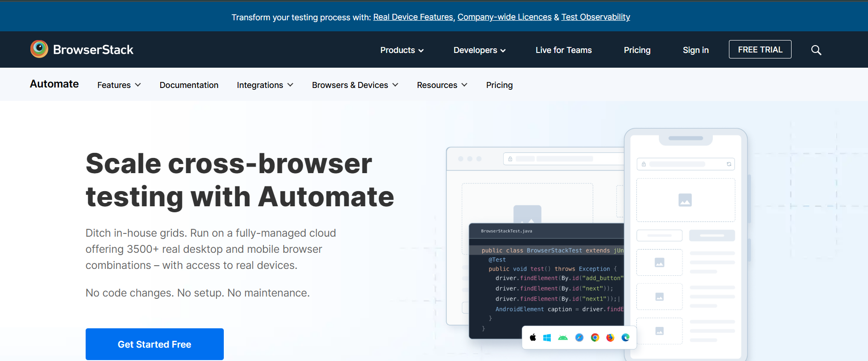Click the Android icon in the illustration
The width and height of the screenshot is (868, 361).
click(x=563, y=338)
